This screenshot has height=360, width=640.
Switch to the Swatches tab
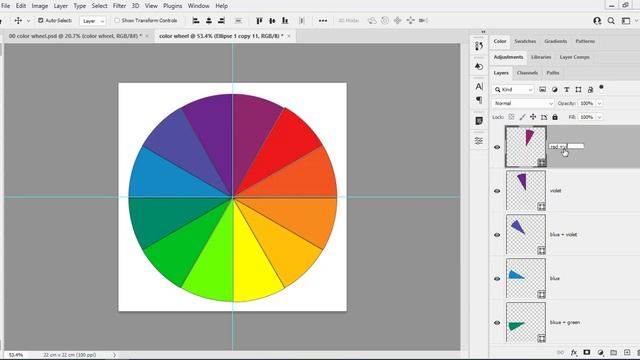click(525, 41)
